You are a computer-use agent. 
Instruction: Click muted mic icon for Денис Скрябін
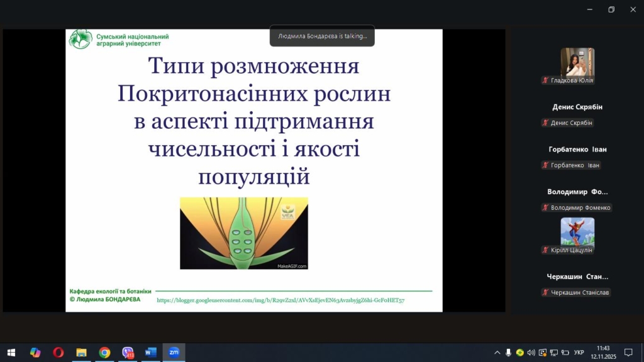tap(545, 123)
